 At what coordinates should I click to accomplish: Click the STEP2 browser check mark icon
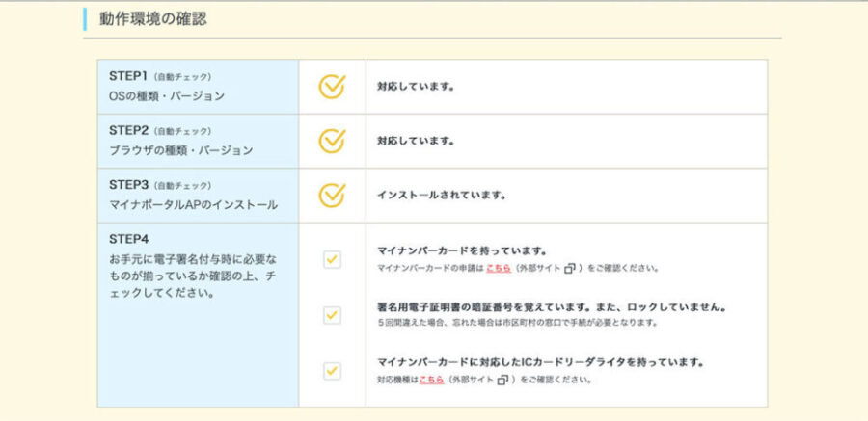point(332,141)
